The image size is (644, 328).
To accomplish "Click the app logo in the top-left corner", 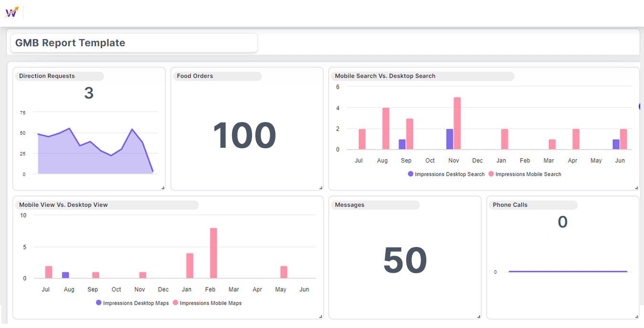I will [12, 12].
